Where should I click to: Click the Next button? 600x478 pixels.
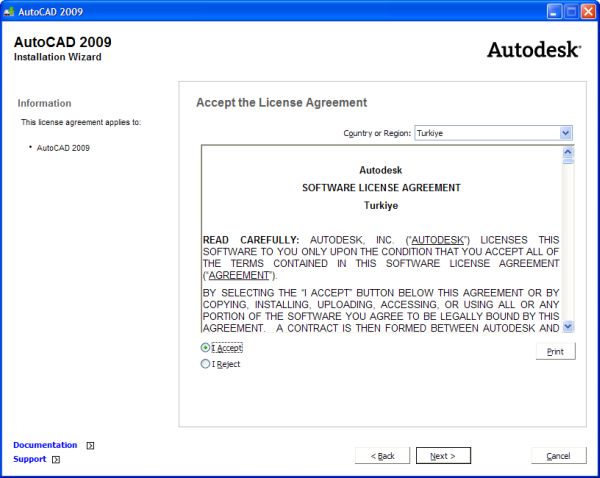coord(443,456)
